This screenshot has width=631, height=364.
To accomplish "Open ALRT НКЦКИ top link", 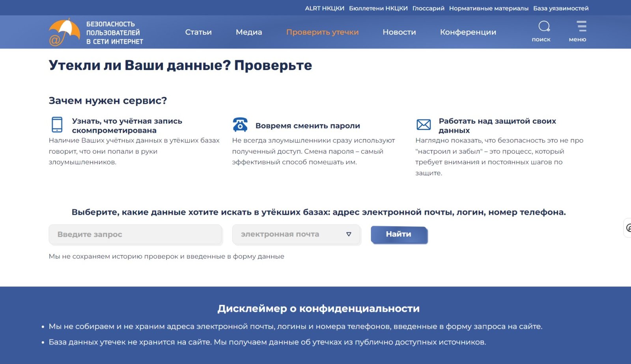I will (x=325, y=8).
